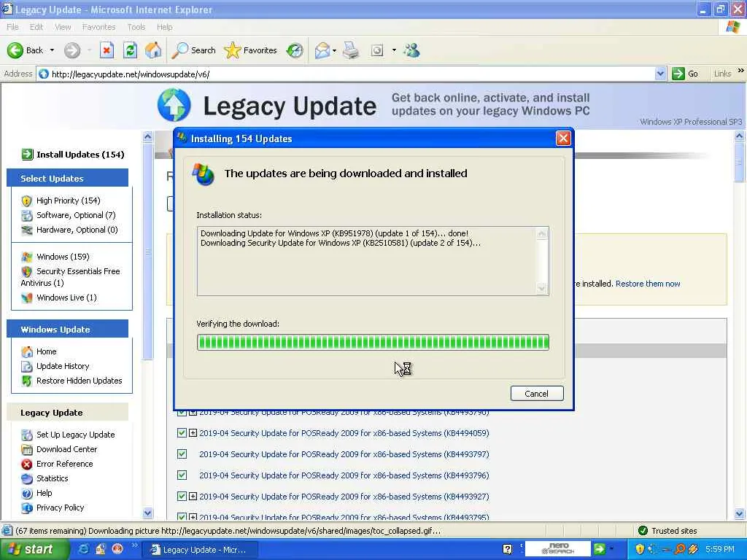The height and width of the screenshot is (560, 747).
Task: Uncheck the KB4493797 update checkbox
Action: pyautogui.click(x=182, y=454)
